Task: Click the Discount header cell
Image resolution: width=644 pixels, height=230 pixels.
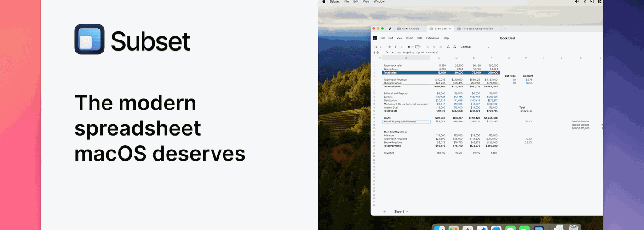Action: (x=528, y=76)
